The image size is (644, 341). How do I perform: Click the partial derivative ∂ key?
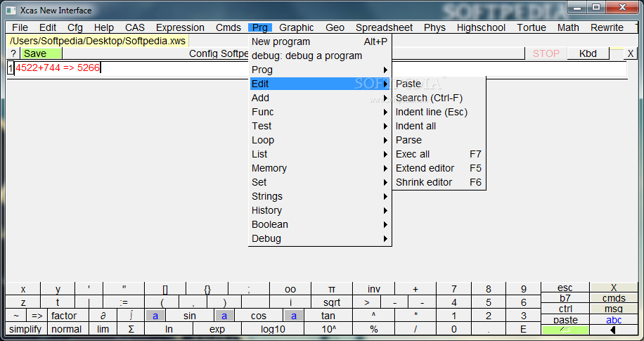(103, 316)
